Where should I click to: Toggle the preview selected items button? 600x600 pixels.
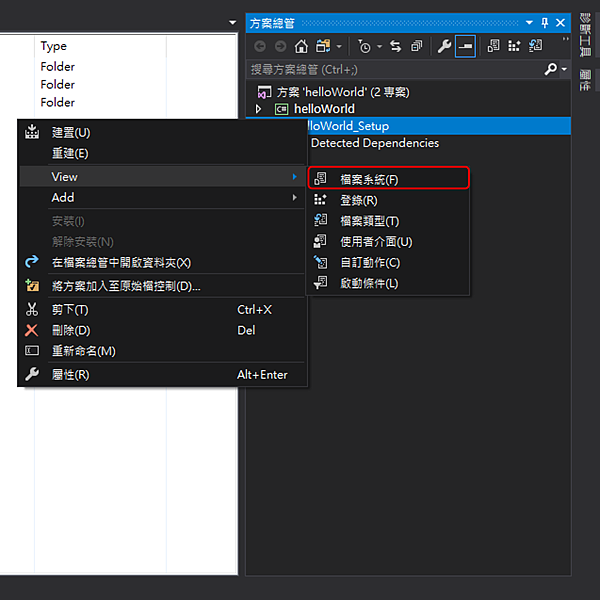pos(465,46)
